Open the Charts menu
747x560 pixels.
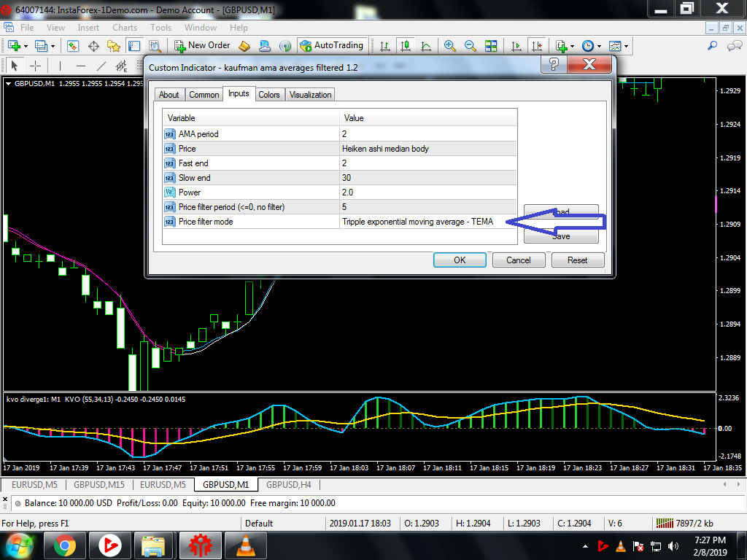click(125, 28)
